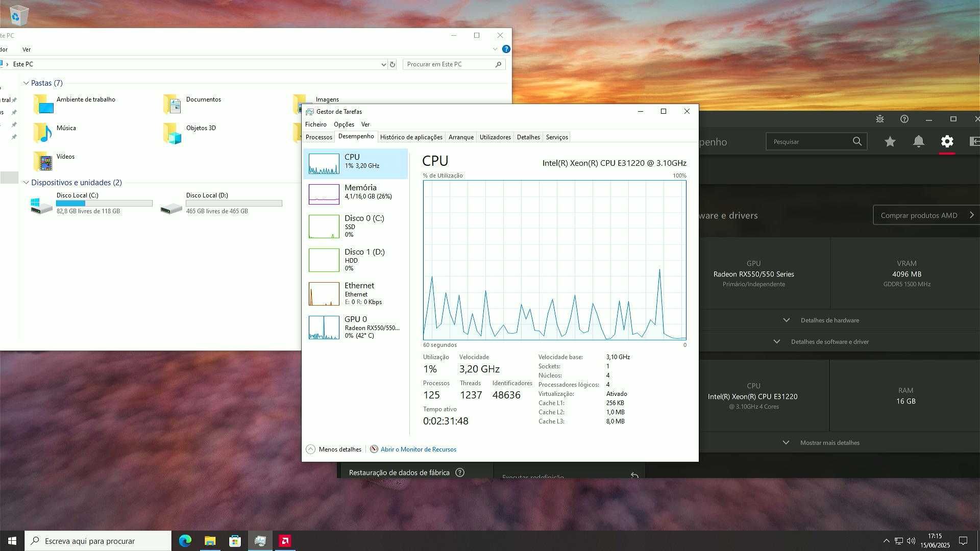Select the CPU performance graph thumbnail
Image resolution: width=980 pixels, height=551 pixels.
[324, 164]
